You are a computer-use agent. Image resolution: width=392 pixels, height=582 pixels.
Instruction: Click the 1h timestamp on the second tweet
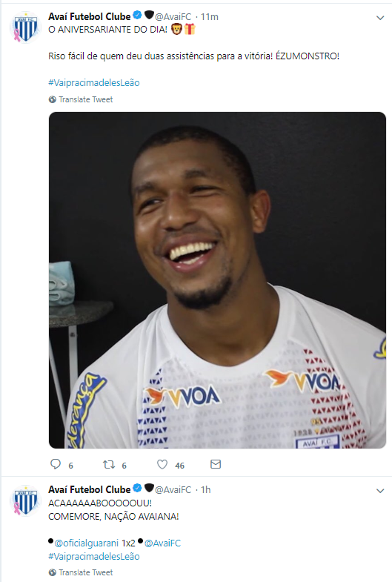click(x=206, y=489)
